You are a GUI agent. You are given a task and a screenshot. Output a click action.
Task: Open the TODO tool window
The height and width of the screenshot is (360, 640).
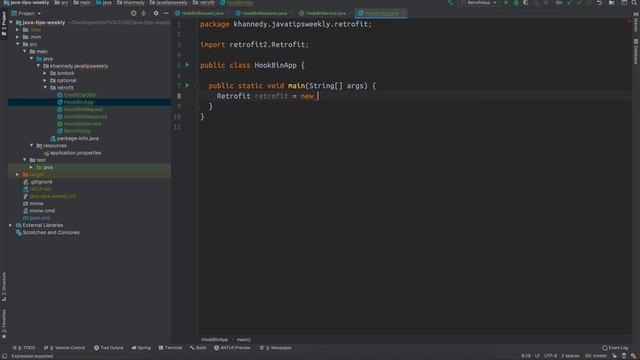point(24,348)
